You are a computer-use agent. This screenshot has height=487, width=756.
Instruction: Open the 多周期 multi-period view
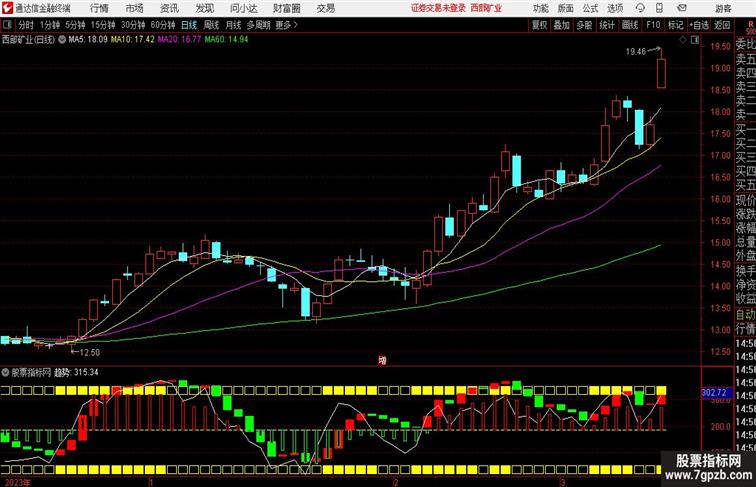[258, 25]
